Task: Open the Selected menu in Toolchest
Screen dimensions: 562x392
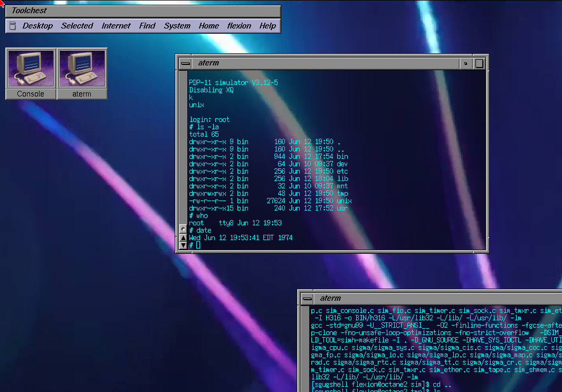Action: 77,26
